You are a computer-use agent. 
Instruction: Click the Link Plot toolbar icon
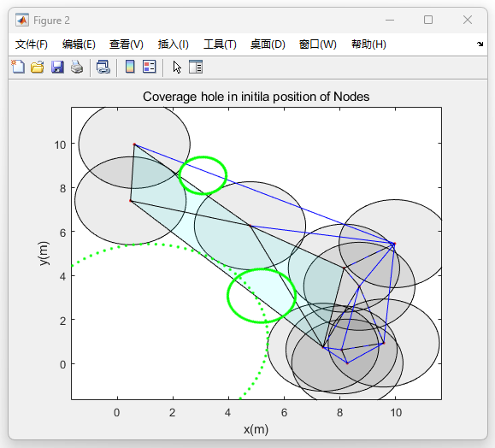(103, 67)
